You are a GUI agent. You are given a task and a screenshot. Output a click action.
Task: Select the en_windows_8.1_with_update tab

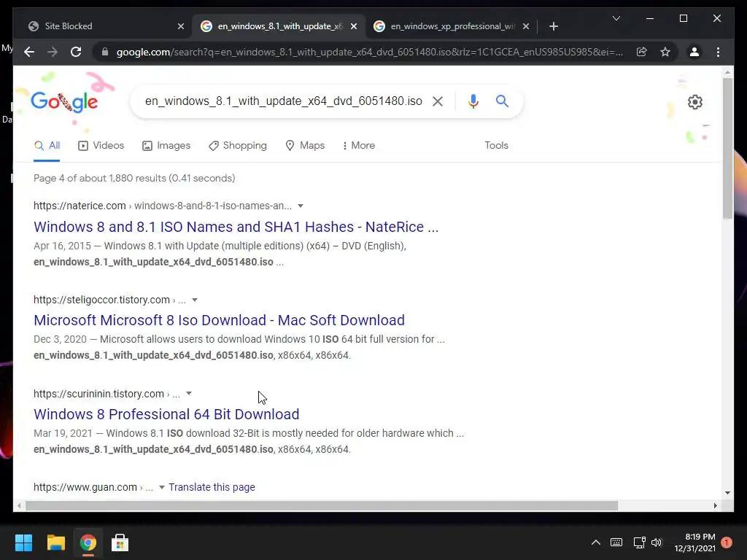coord(279,26)
